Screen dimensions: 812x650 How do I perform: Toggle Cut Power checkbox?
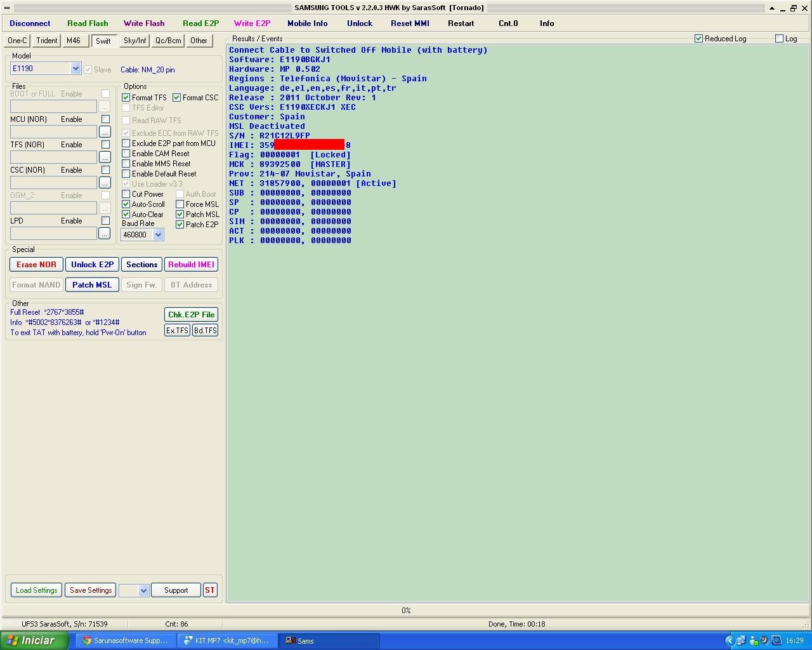pos(126,194)
